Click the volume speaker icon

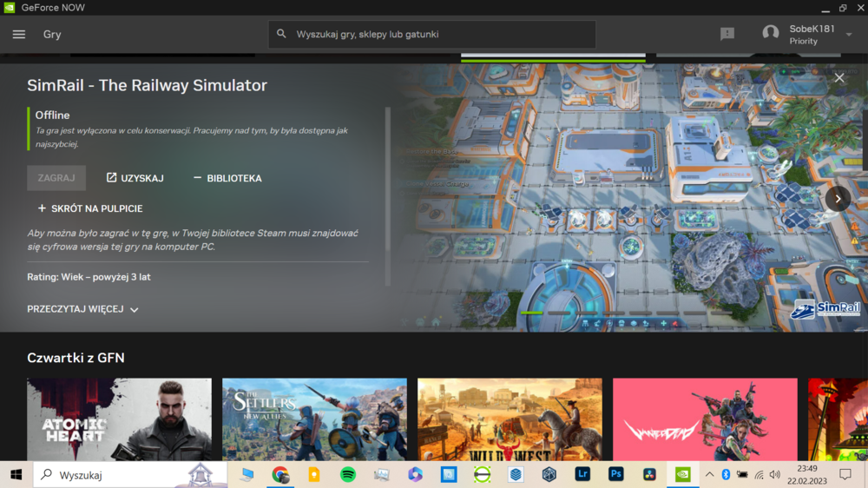[775, 475]
